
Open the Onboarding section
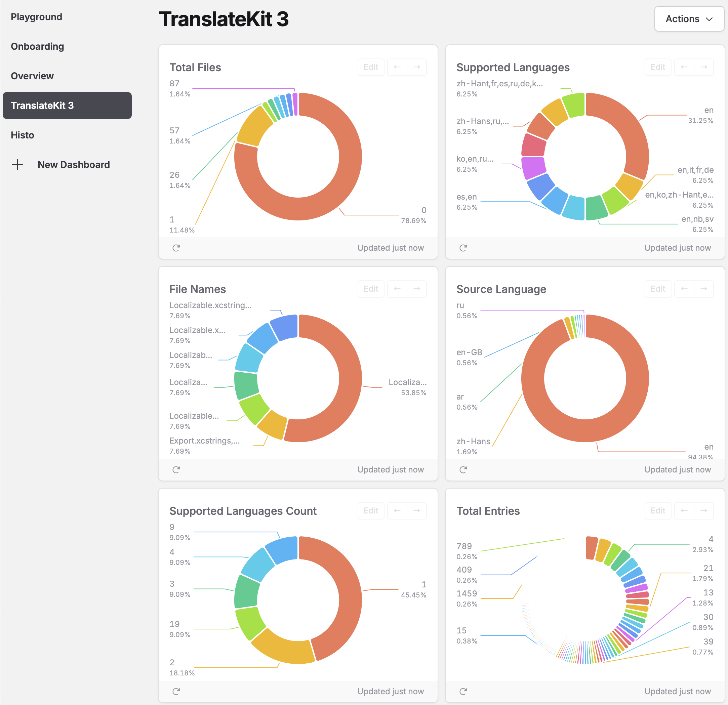(x=37, y=46)
